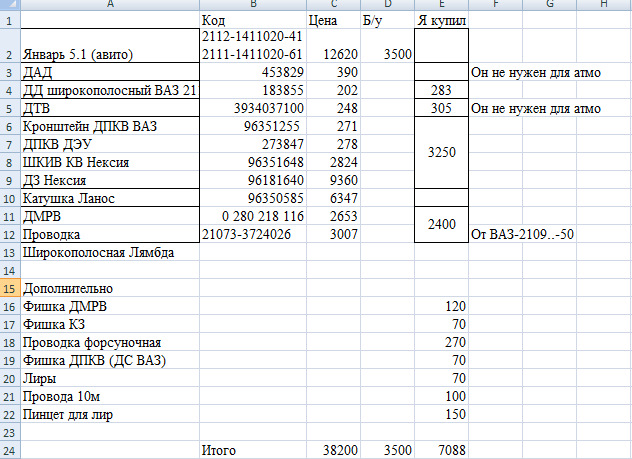Select column B header
Viewport: 632px width, 459px height.
point(253,4)
